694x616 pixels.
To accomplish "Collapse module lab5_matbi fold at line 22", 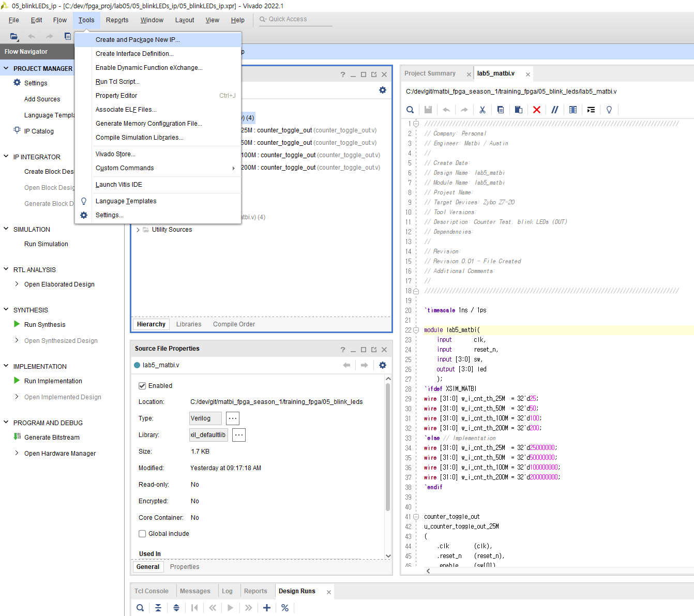I will (x=416, y=330).
